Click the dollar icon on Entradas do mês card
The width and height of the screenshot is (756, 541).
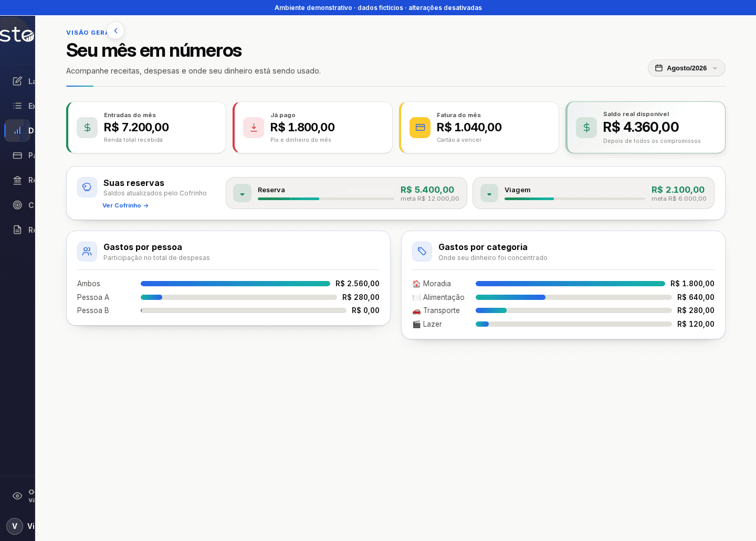[x=87, y=128]
